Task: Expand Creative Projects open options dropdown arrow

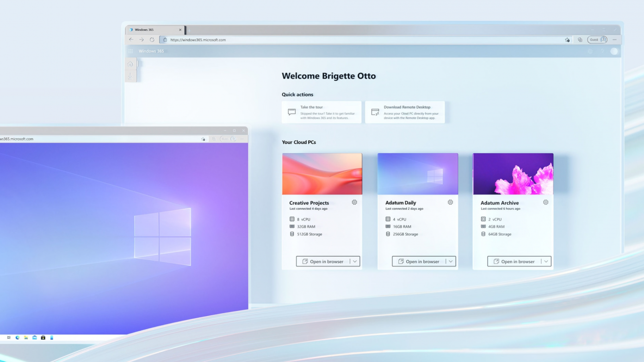Action: click(355, 261)
